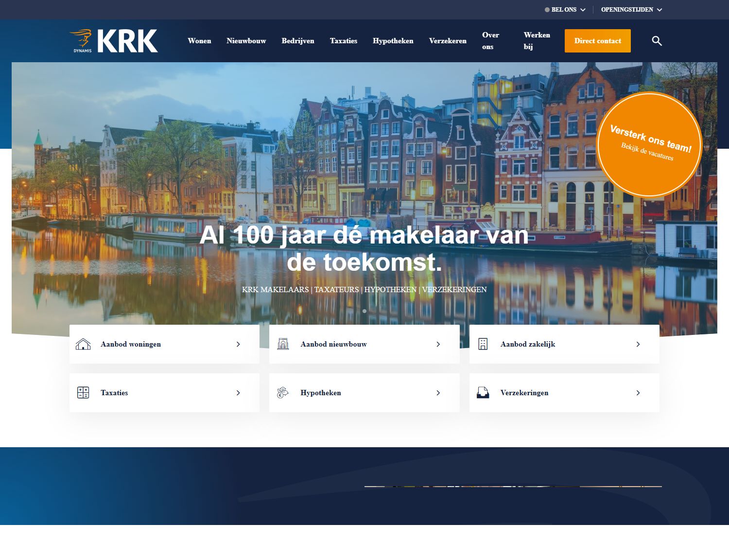
Task: Click the KRK Dynamis logo
Action: coord(113,41)
